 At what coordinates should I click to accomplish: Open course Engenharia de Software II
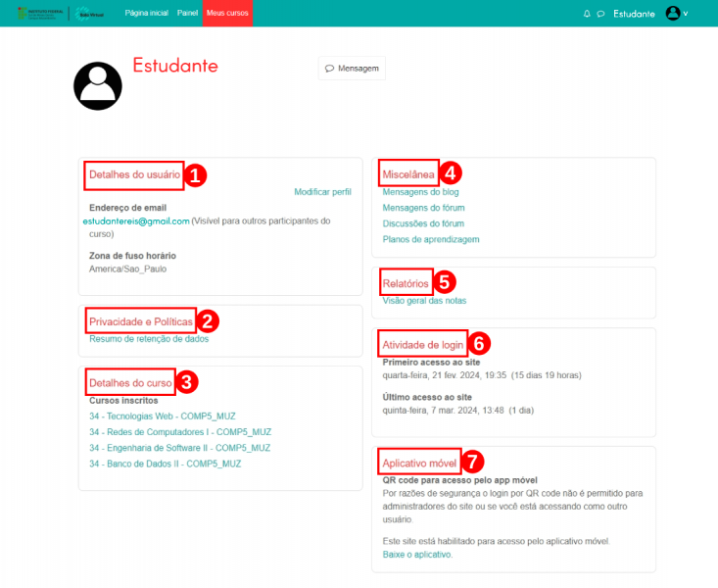coord(179,448)
